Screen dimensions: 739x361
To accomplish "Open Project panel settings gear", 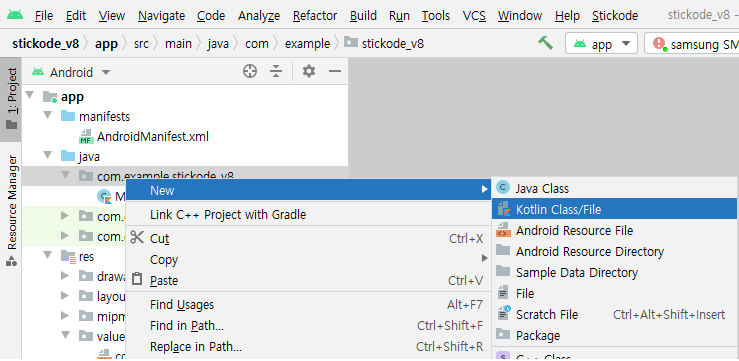I will click(309, 72).
